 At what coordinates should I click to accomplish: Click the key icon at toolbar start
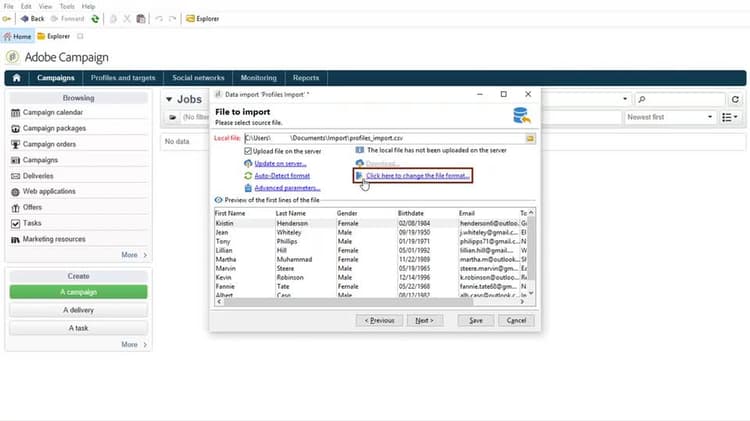pos(7,19)
